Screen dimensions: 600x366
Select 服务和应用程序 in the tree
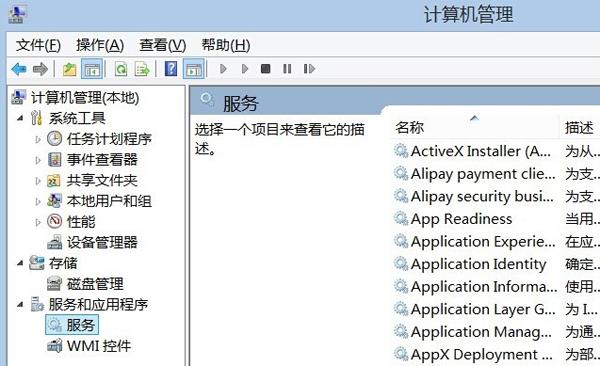(98, 304)
